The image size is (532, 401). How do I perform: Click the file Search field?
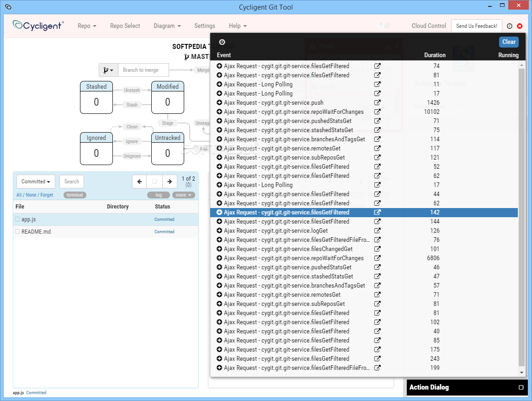72,182
